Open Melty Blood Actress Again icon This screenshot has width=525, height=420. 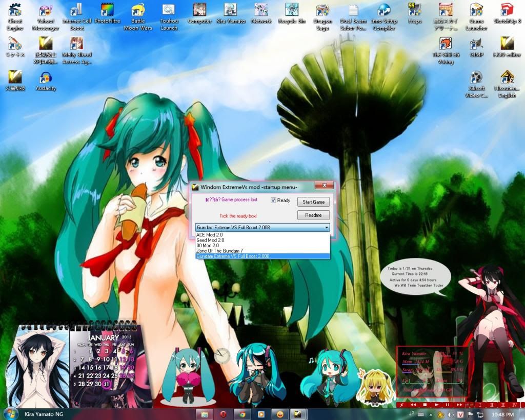77,51
